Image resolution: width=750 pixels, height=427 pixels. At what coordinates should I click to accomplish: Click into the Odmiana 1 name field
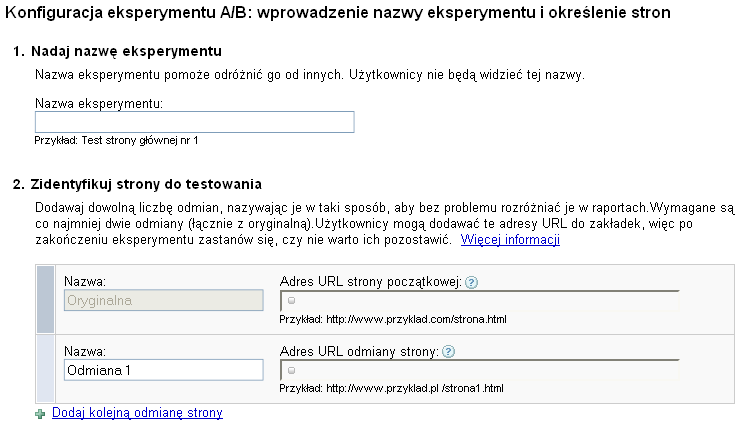click(163, 369)
